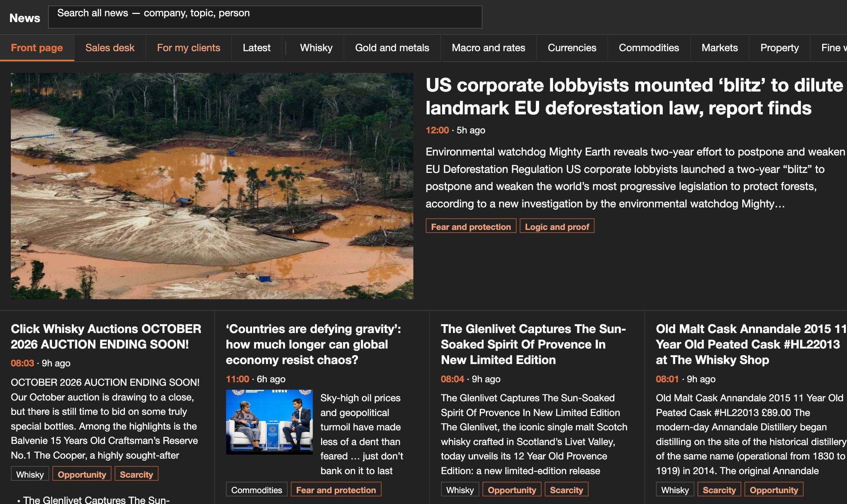Screen dimensions: 847x504
Task: Switch to Currencies tab
Action: tap(572, 48)
